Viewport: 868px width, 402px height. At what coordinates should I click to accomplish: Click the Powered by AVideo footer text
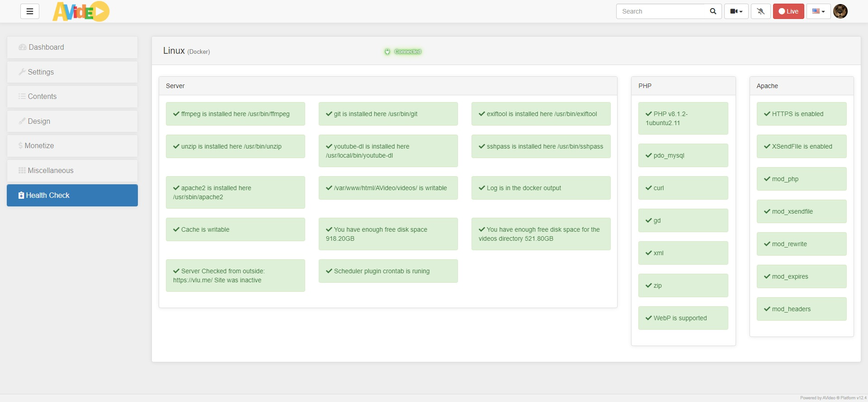[833, 398]
